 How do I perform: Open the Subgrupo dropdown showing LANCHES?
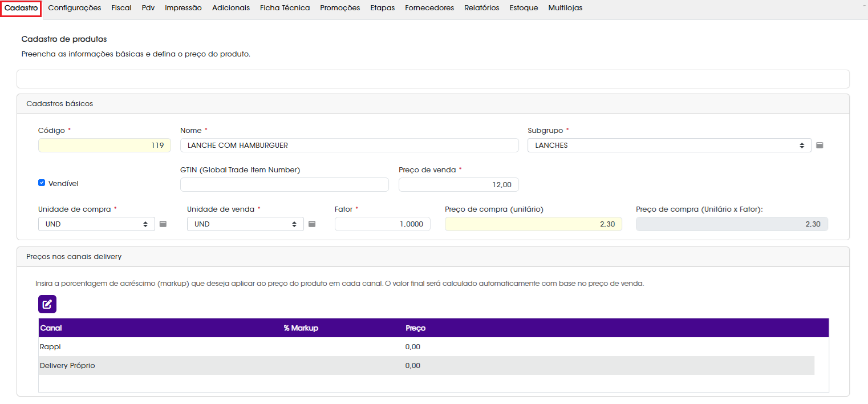click(670, 146)
